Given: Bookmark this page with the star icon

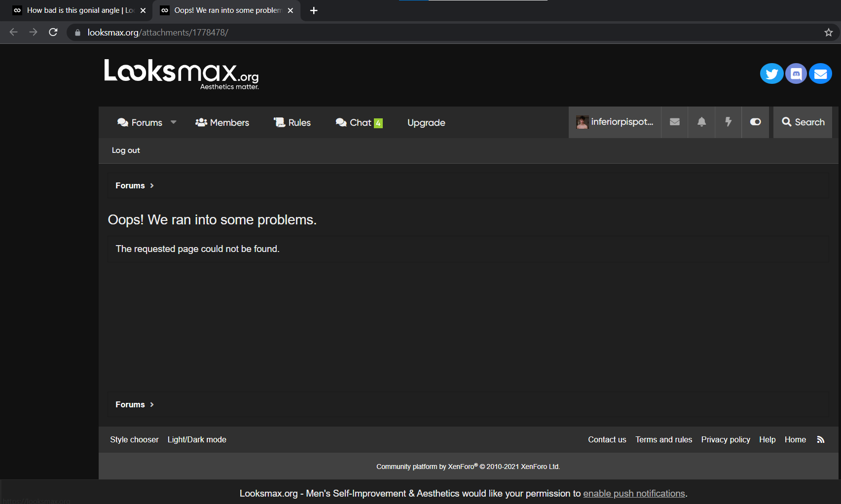Looking at the screenshot, I should [x=828, y=33].
